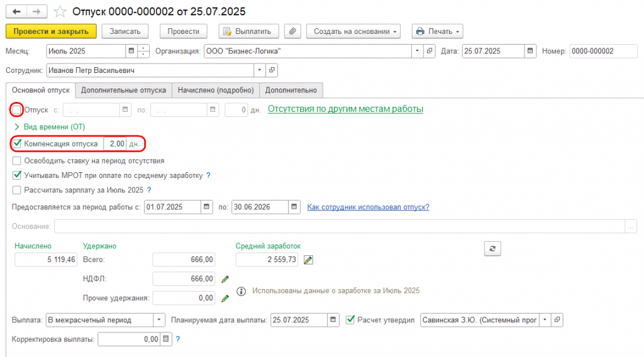Click the Выплатить button
This screenshot has width=644, height=357.
click(248, 31)
